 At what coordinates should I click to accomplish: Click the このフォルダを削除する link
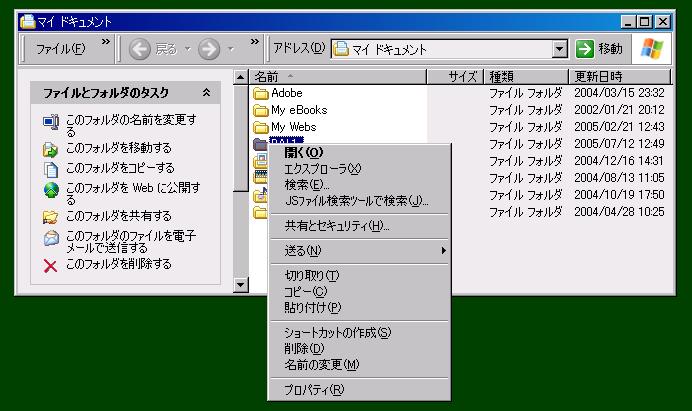click(x=119, y=264)
